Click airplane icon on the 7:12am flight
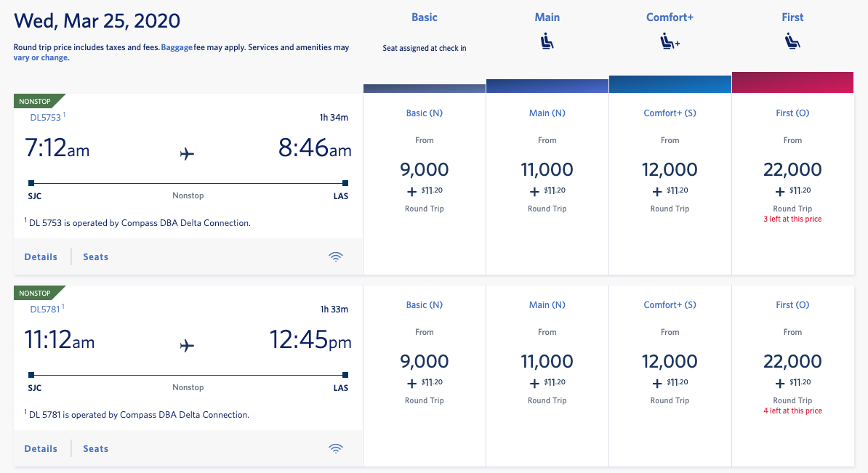Screen dimensions: 868x473 click(x=188, y=153)
